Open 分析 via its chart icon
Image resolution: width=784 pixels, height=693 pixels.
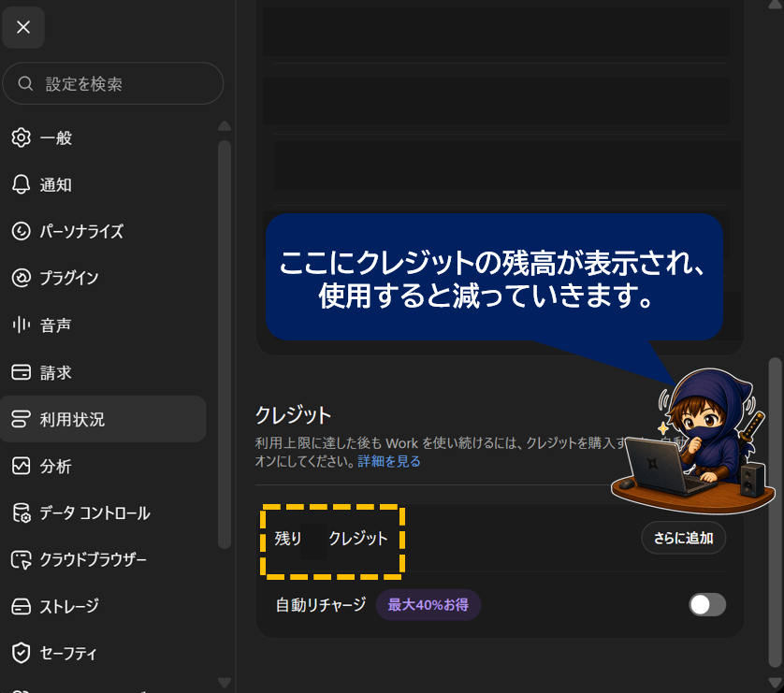coord(21,466)
